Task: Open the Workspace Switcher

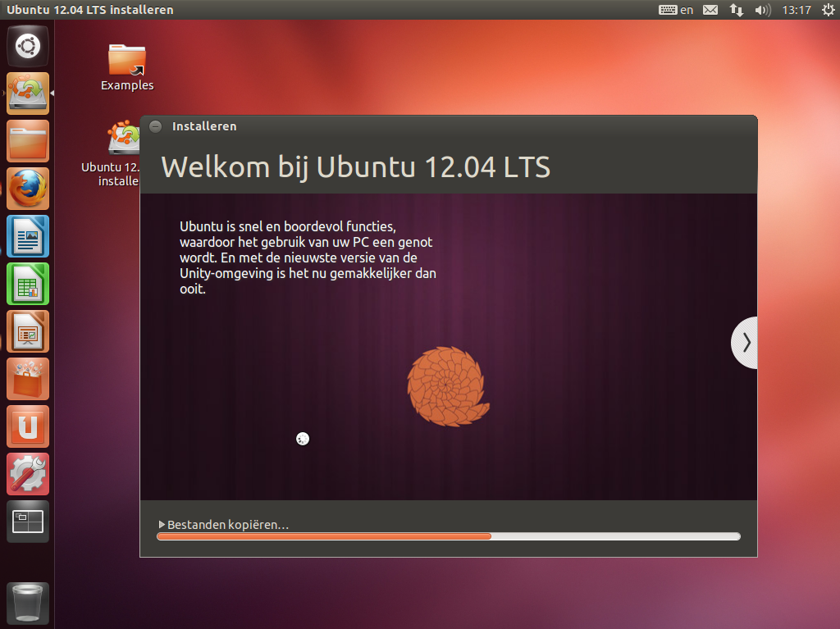Action: click(x=28, y=522)
